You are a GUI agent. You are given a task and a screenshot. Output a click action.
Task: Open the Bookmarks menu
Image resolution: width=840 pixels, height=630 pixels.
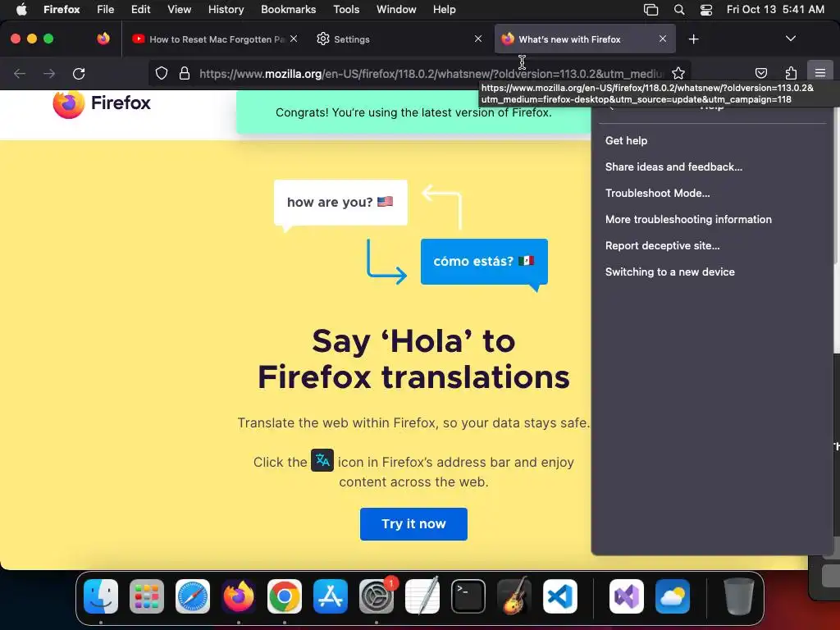(x=288, y=9)
